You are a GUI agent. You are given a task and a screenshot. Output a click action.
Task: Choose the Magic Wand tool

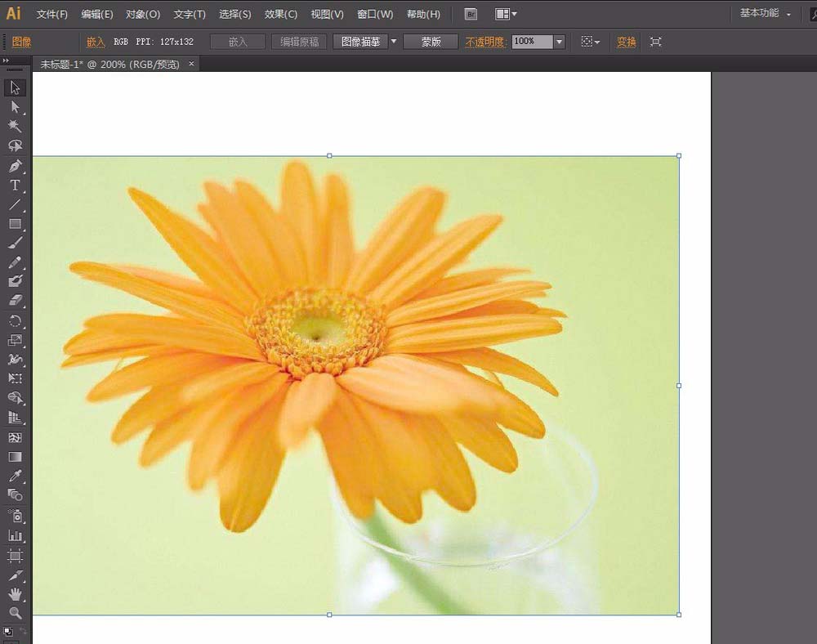tap(15, 126)
